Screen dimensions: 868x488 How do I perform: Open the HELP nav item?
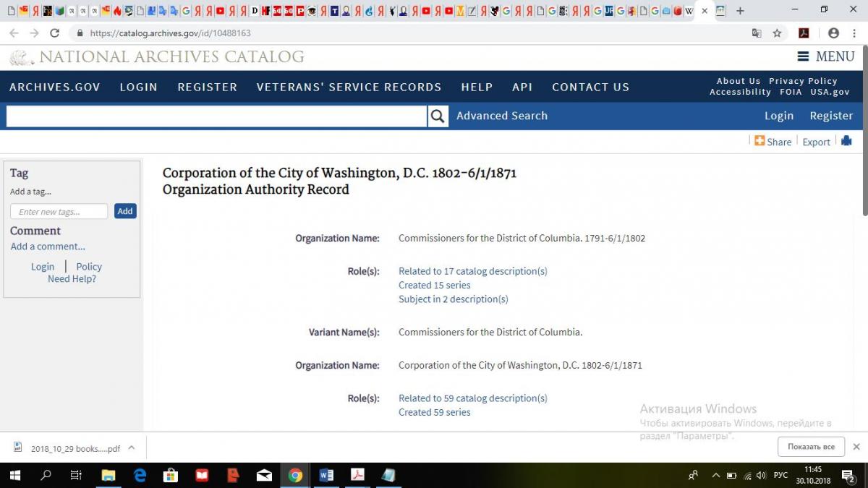click(477, 87)
